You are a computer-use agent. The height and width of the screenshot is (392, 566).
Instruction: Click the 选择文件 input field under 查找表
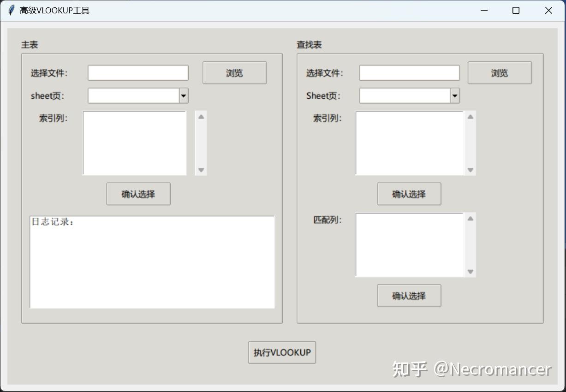point(409,72)
